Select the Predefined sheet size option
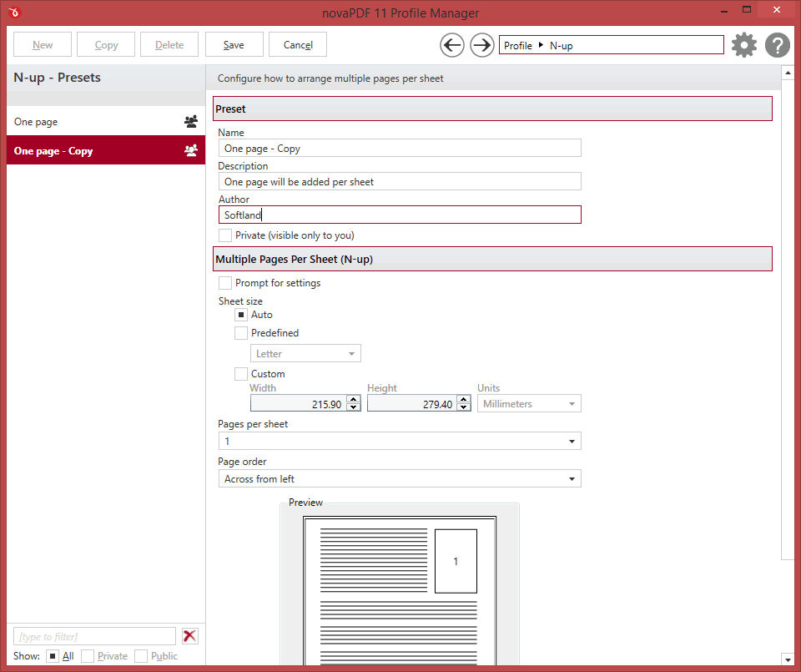This screenshot has width=801, height=672. (241, 333)
